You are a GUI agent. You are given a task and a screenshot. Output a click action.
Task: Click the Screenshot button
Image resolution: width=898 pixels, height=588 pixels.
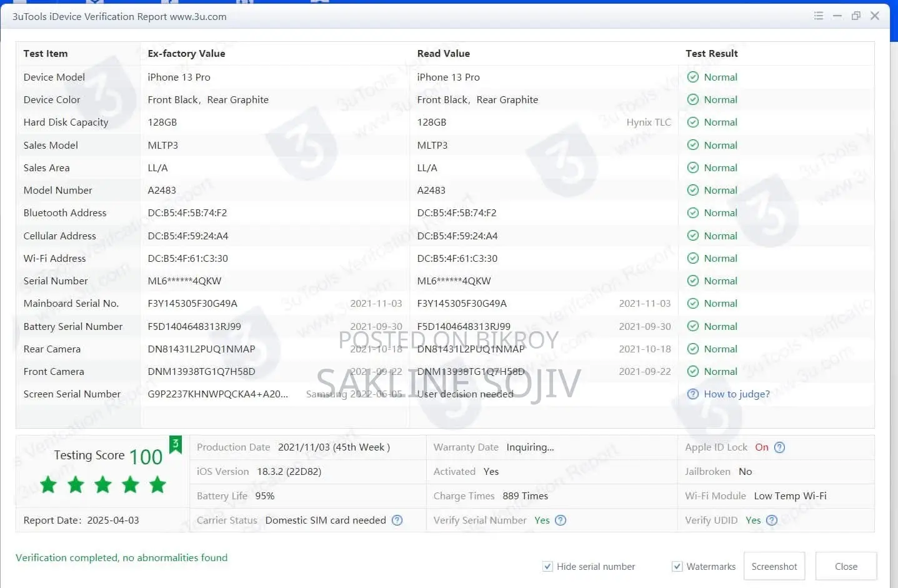click(774, 566)
